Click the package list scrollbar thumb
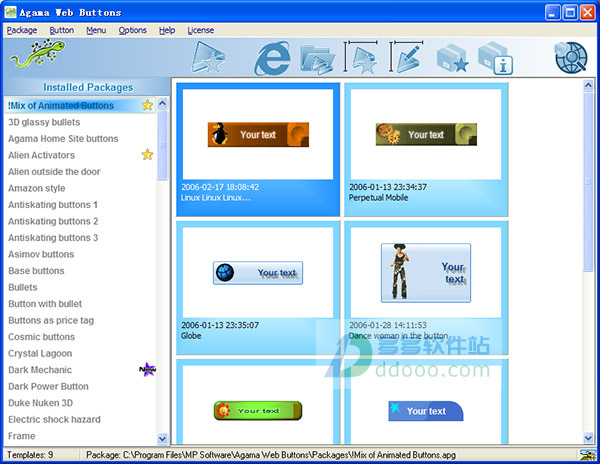 162,144
